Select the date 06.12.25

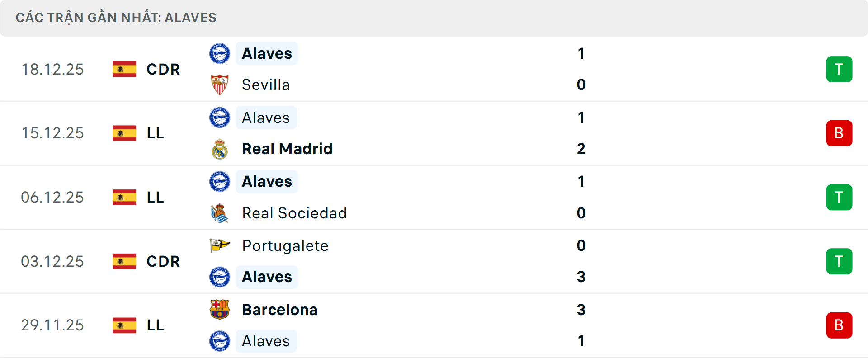(52, 197)
